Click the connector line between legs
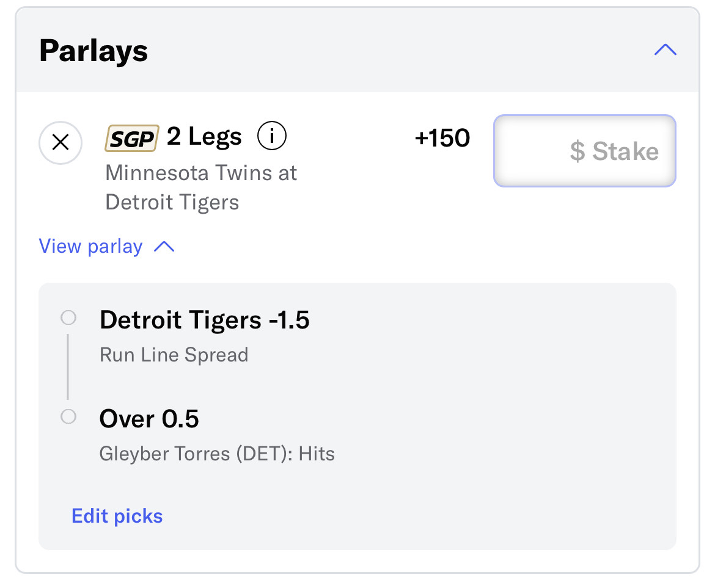The image size is (715, 588). (x=68, y=366)
